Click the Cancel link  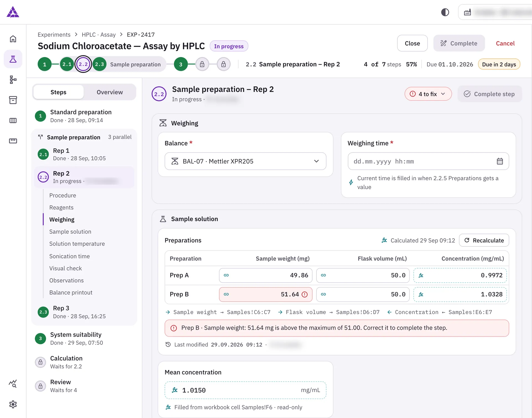505,43
